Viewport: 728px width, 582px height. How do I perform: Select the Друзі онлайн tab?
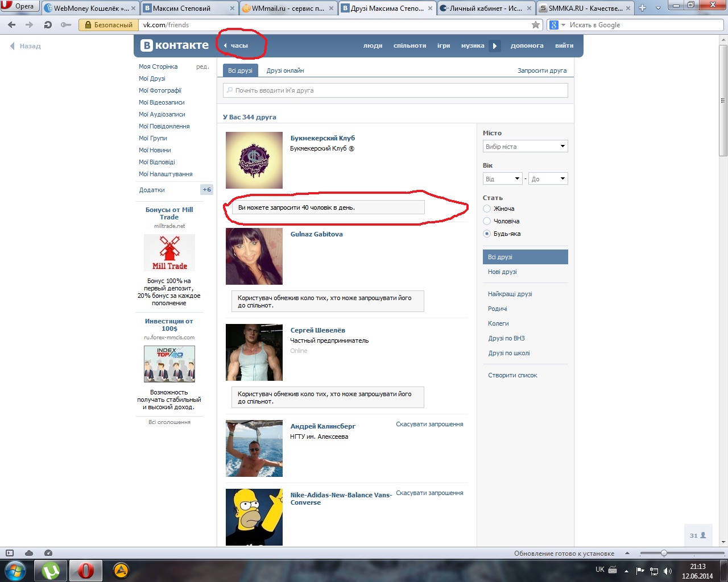point(286,70)
